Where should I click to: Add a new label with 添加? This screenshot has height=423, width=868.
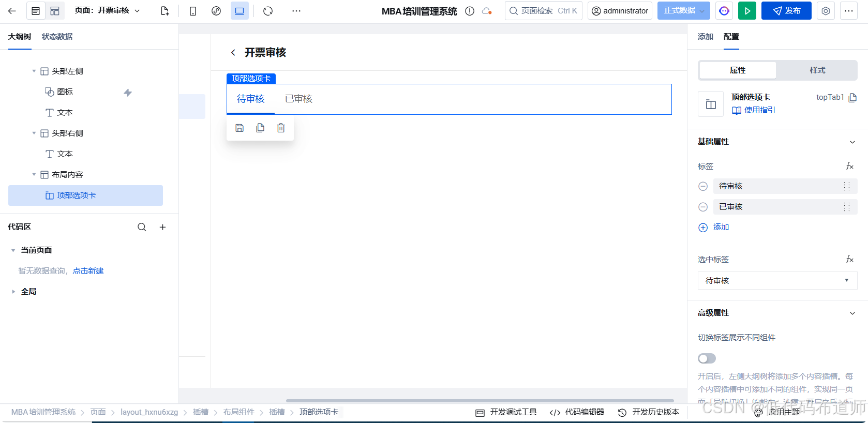point(714,227)
